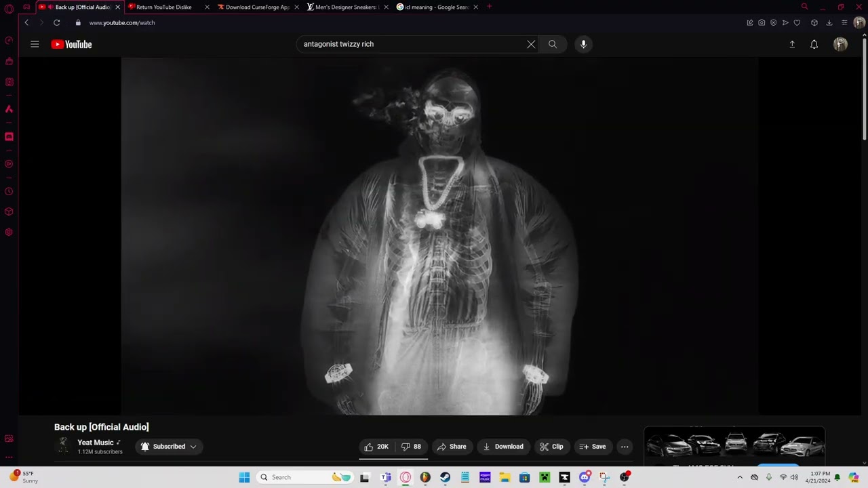Toggle playback on the video player

tap(439, 236)
